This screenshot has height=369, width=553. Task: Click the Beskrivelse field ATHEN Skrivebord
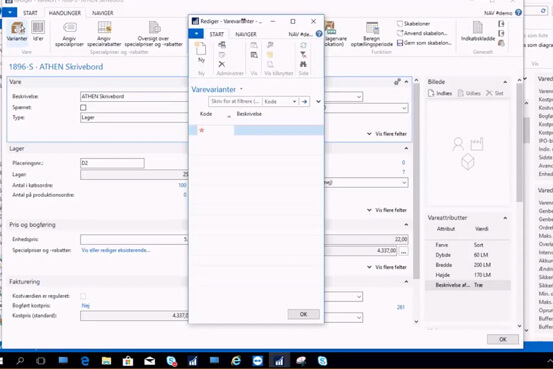point(134,96)
